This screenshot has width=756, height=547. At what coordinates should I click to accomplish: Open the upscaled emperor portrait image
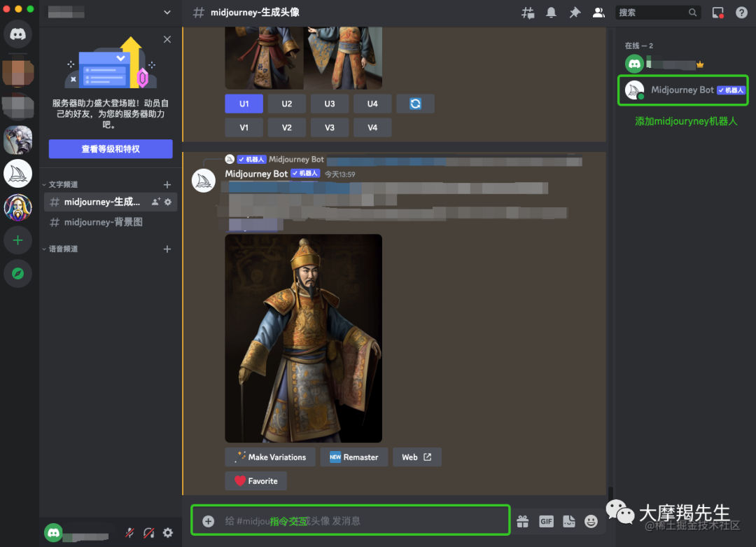coord(304,338)
